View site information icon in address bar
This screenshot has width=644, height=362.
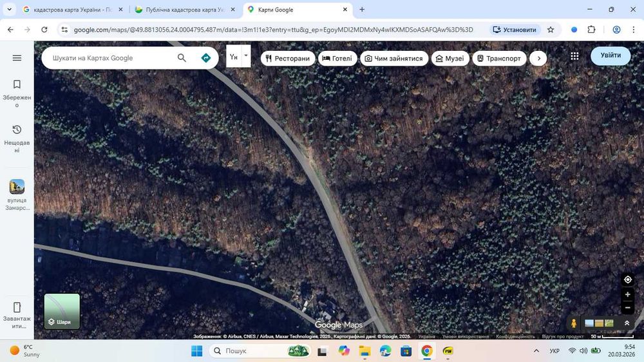pos(64,30)
